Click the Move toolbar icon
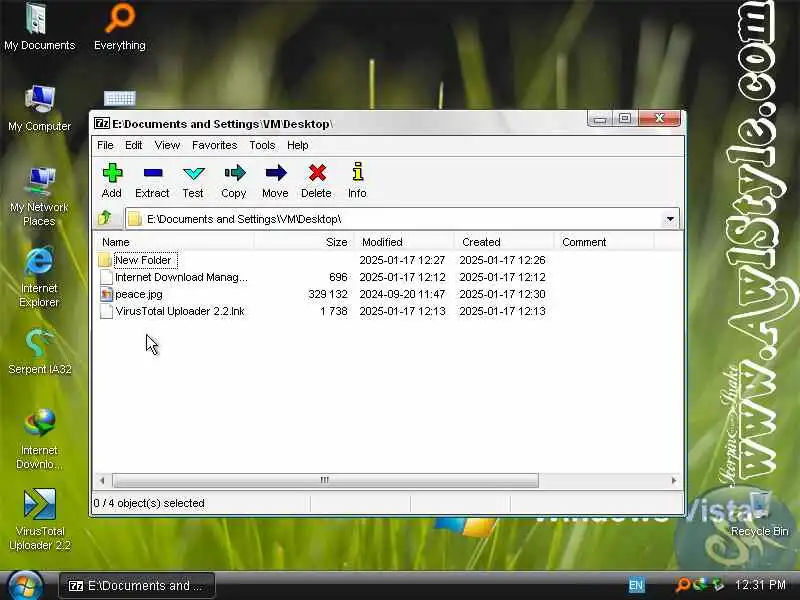The width and height of the screenshot is (800, 600). pyautogui.click(x=276, y=173)
